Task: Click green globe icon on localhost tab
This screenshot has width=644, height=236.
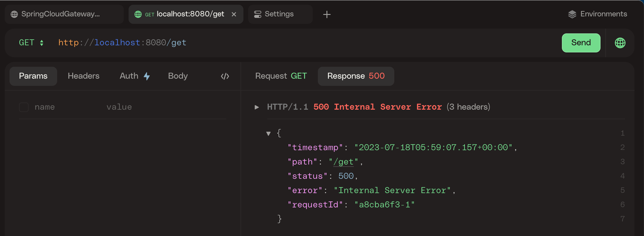Action: [x=138, y=14]
